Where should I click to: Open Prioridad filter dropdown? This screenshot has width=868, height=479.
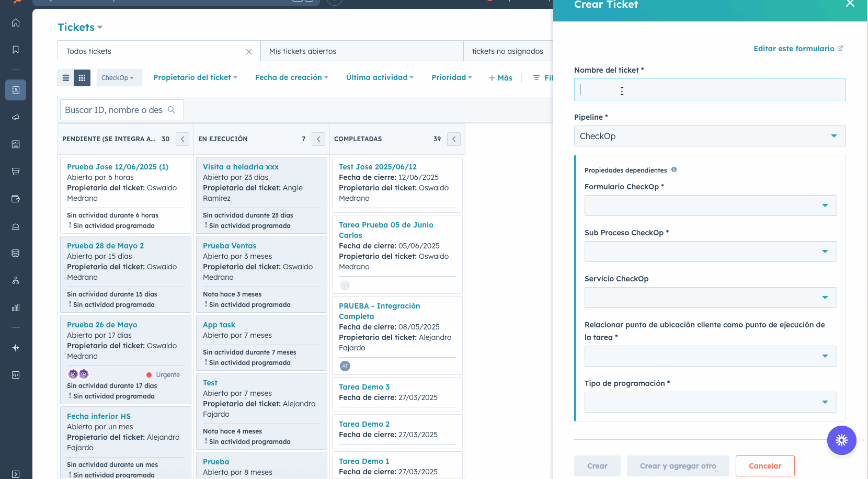[452, 77]
